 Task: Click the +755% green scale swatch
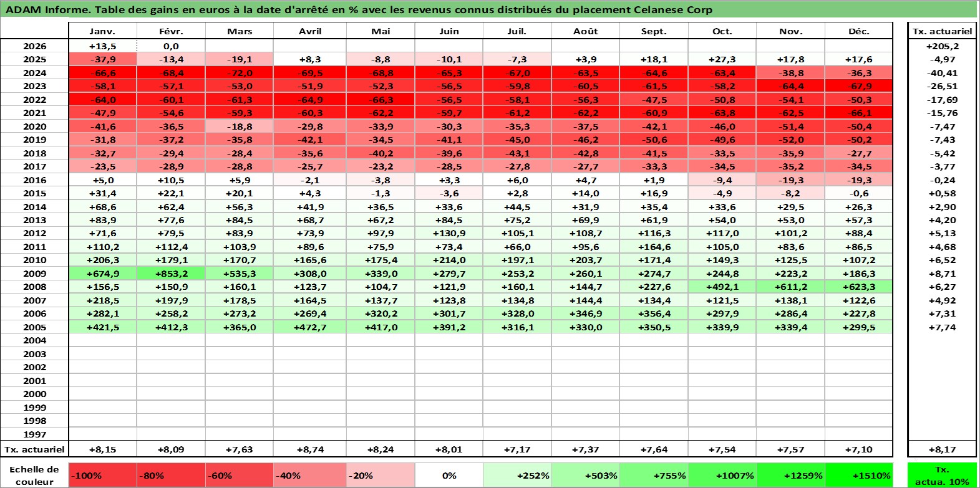coord(654,476)
